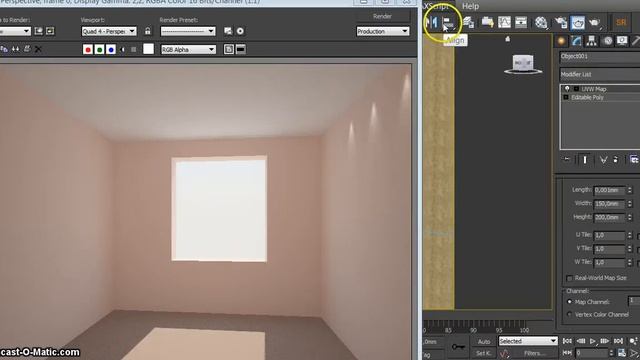
Task: Open the Graphite ribbon toggle icon
Action: pyautogui.click(x=487, y=22)
